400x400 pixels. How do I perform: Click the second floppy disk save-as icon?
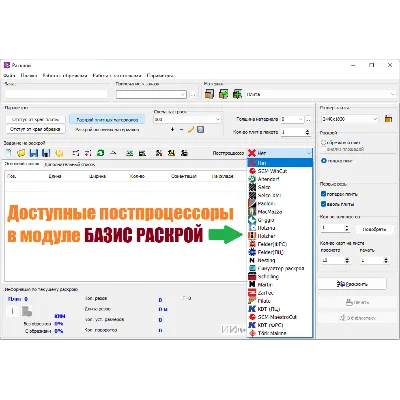(46, 153)
